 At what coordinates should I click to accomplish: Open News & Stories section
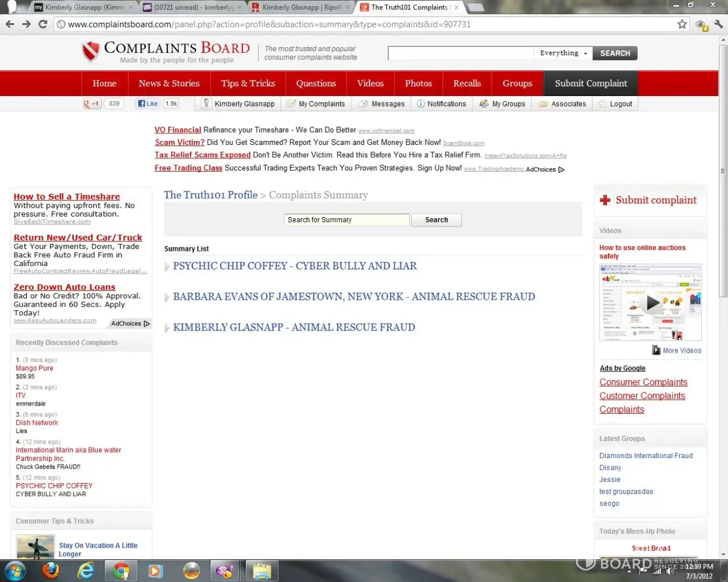(x=169, y=83)
